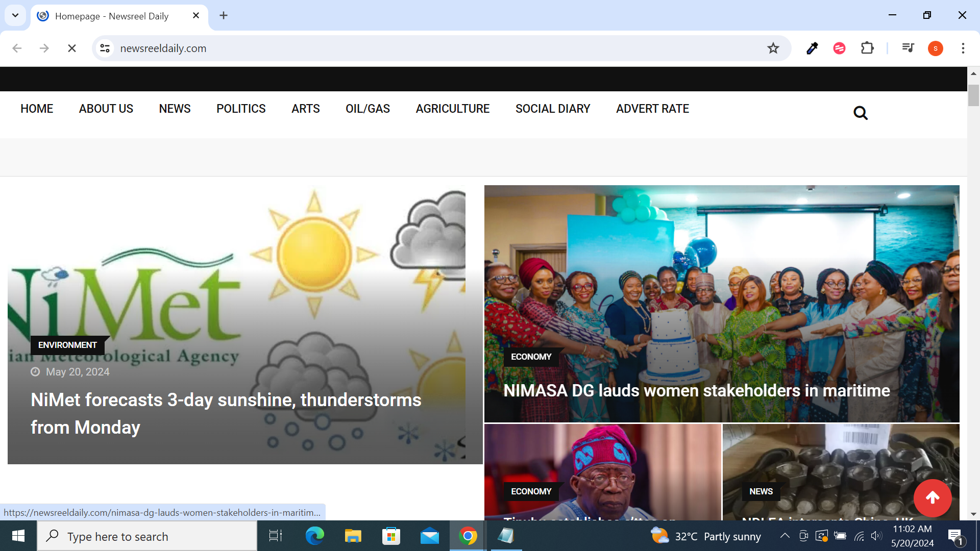Bookmark this page with the star icon
Image resolution: width=980 pixels, height=551 pixels.
773,48
